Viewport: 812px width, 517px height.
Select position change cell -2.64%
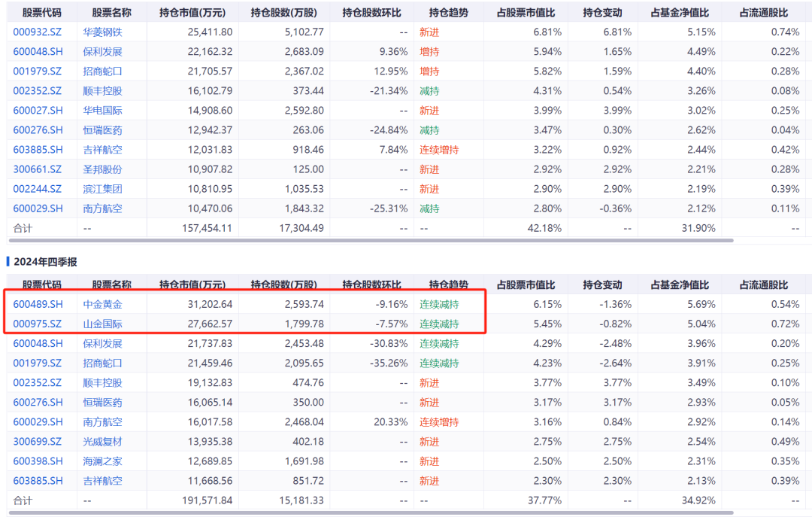[615, 363]
